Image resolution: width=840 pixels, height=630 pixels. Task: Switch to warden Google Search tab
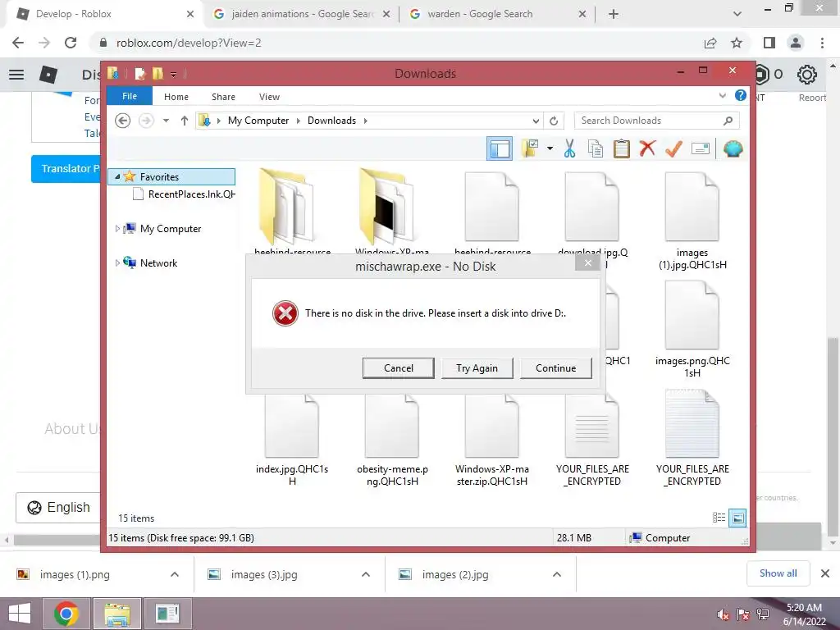[497, 14]
